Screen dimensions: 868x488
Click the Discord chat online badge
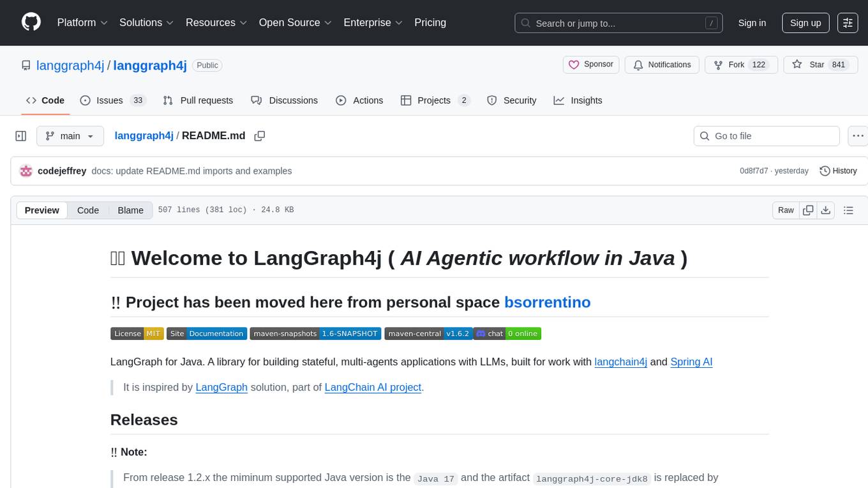(507, 333)
